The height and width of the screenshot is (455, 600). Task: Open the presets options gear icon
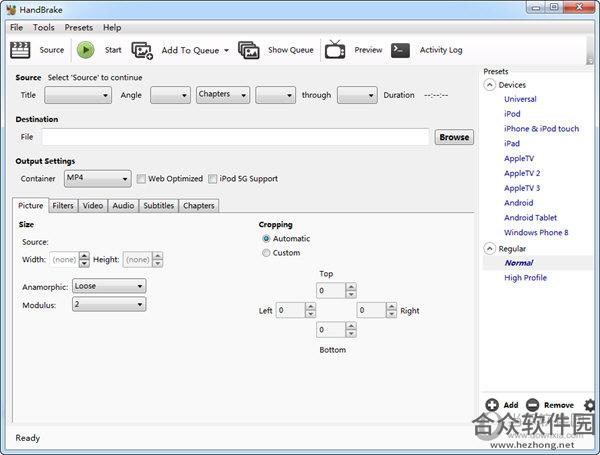(589, 405)
